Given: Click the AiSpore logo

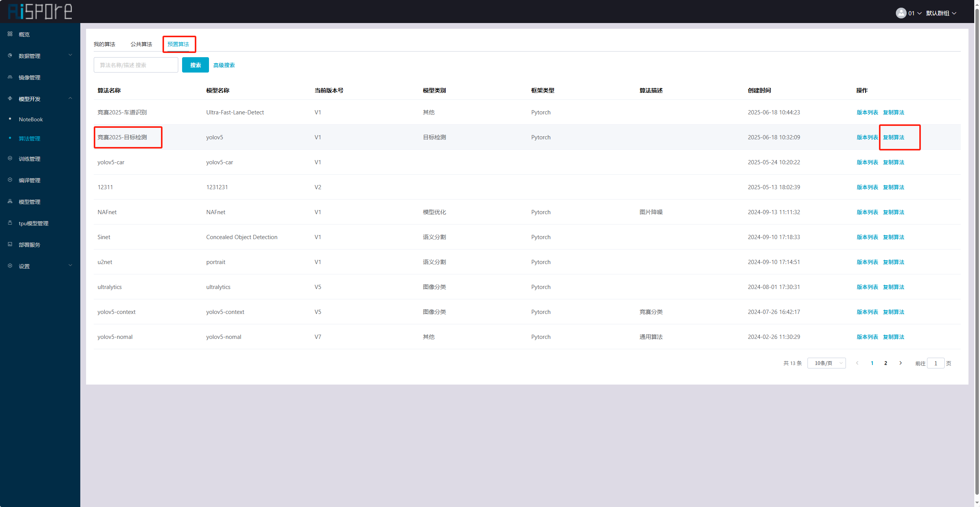Looking at the screenshot, I should [40, 12].
